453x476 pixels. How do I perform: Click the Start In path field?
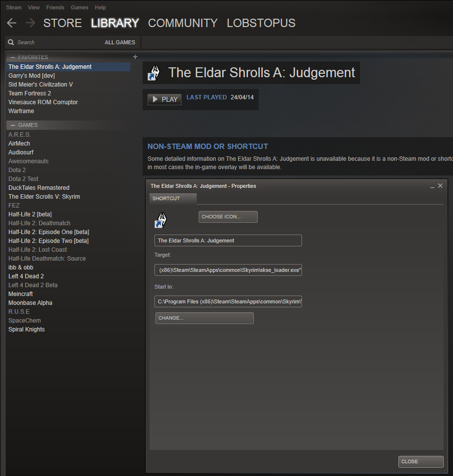point(228,301)
